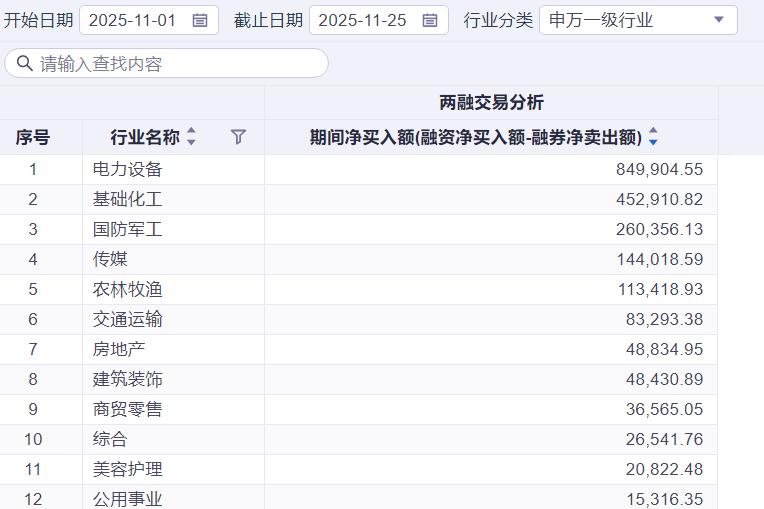Screen dimensions: 764x509
Task: Click row number 6 for 交通运输
Action: pyautogui.click(x=33, y=320)
